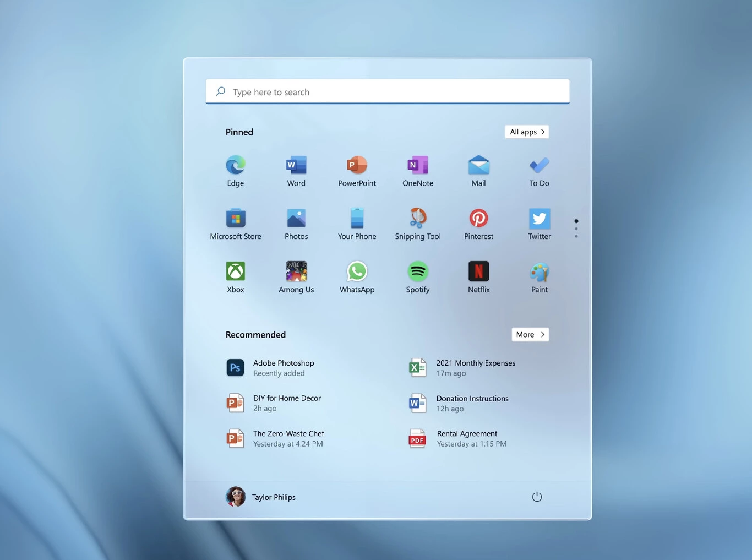
Task: Jump to second pinned page dot
Action: (x=576, y=229)
